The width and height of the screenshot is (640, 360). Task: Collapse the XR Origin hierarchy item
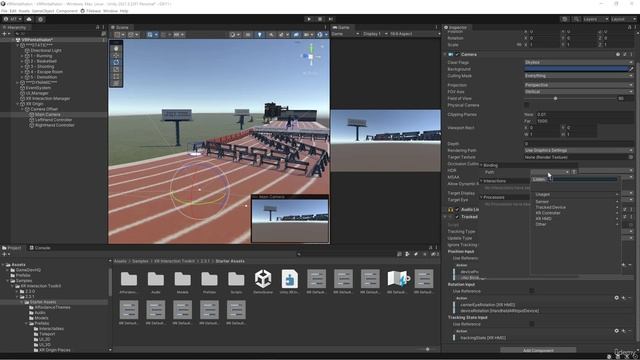(x=18, y=104)
